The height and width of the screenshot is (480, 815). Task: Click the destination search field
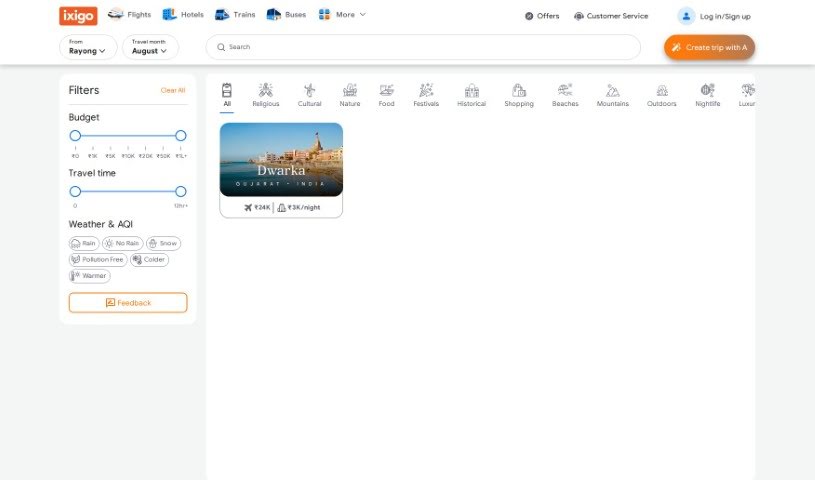point(423,47)
